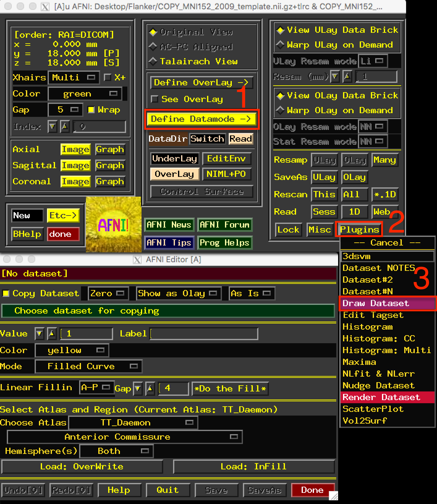Open the Axial Image viewer
Viewport: 437px width, 504px height.
click(75, 149)
